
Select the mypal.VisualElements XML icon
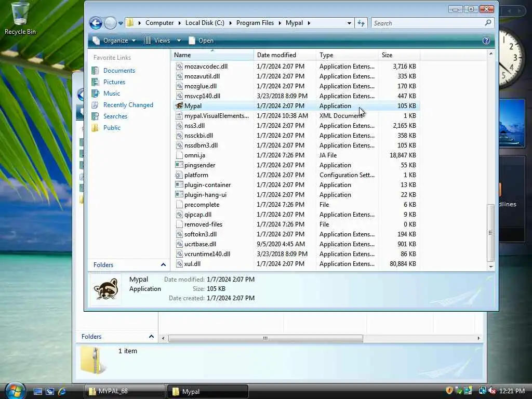[179, 116]
